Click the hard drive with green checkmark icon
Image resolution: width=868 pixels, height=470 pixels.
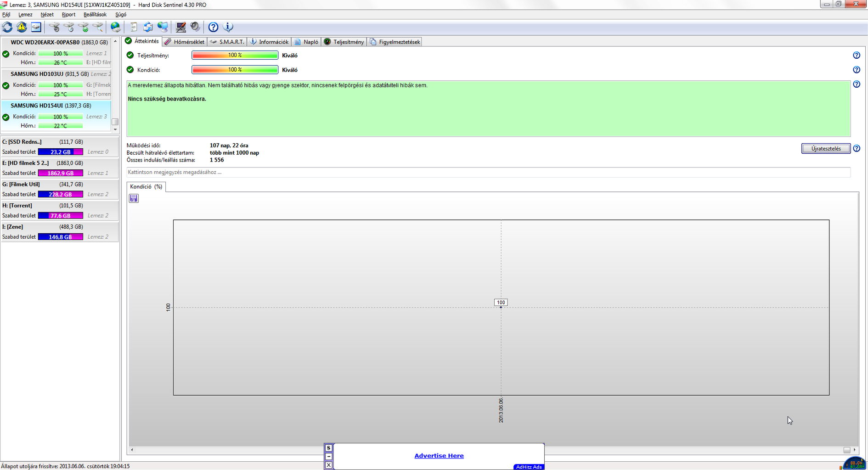pos(83,27)
